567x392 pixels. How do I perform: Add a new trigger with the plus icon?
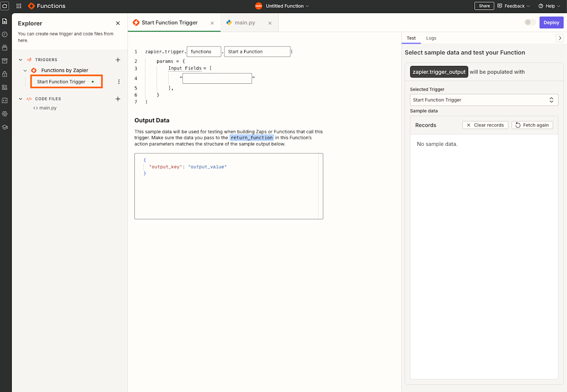pos(118,60)
